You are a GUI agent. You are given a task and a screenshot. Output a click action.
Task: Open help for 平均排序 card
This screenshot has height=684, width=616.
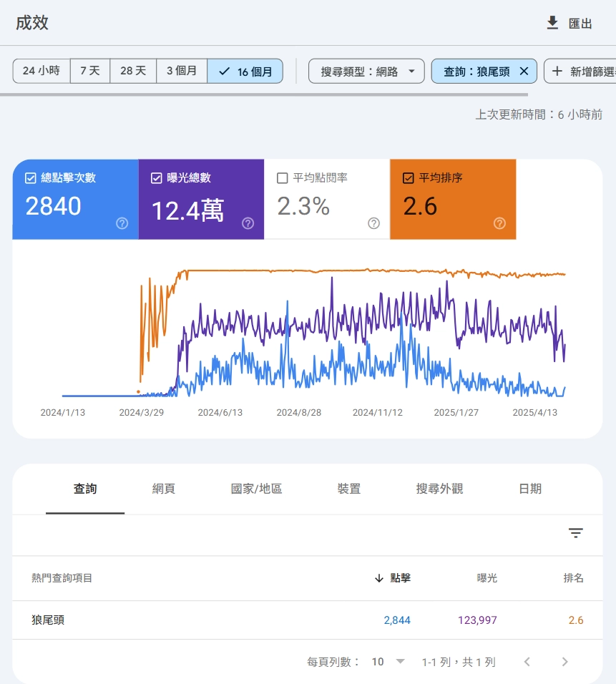click(x=499, y=223)
